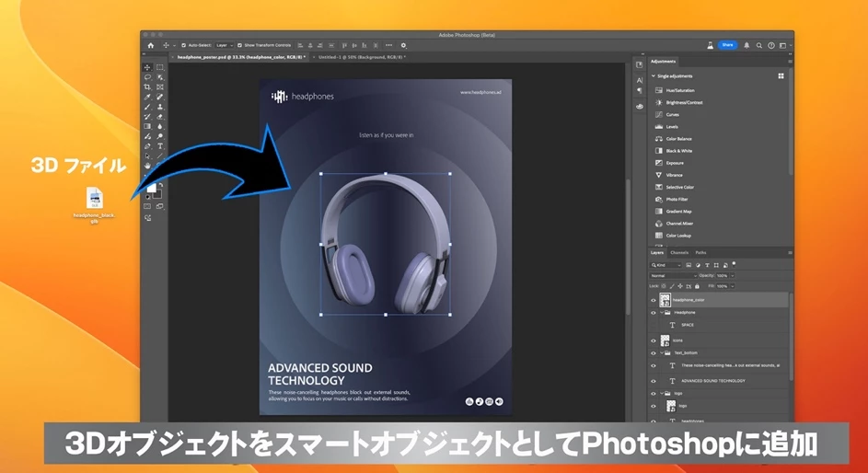Image resolution: width=868 pixels, height=473 pixels.
Task: Open the Help question mark icon
Action: 771,45
